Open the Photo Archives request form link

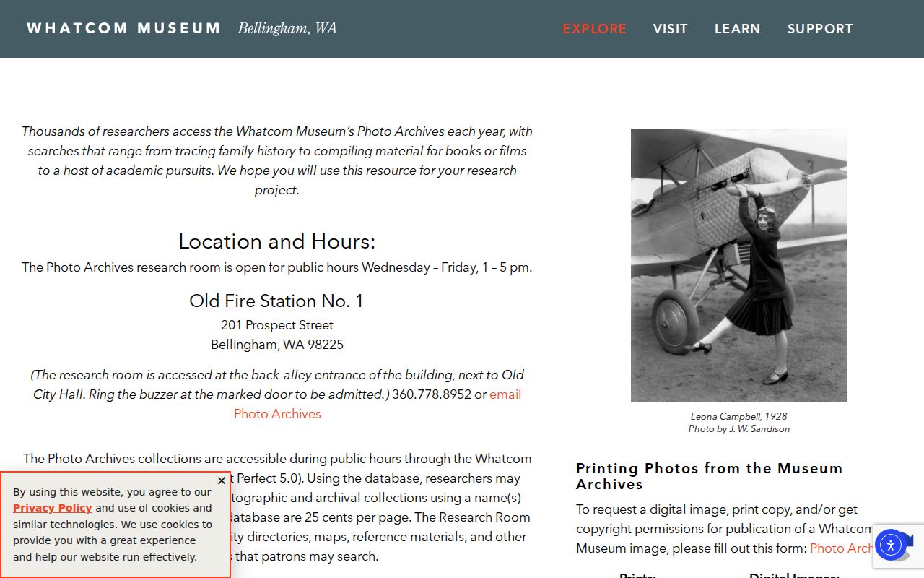[x=842, y=548]
